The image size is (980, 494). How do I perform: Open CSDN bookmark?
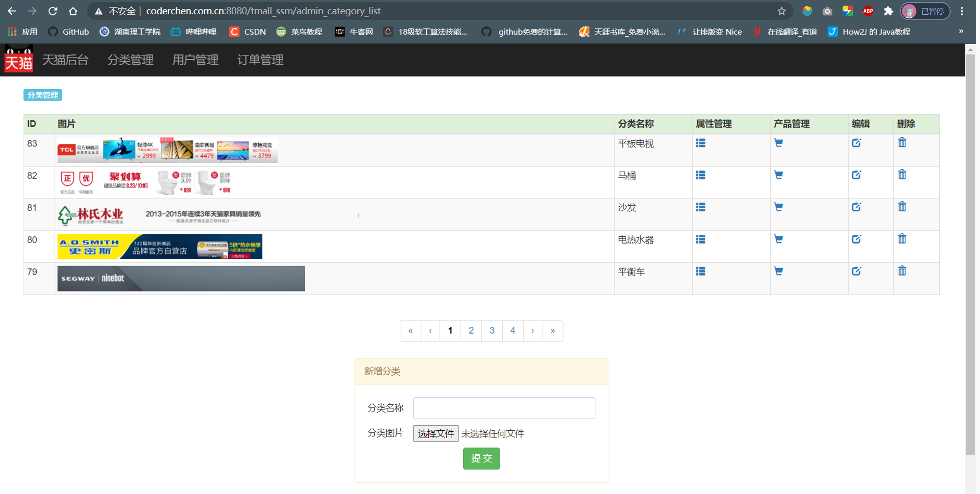click(x=248, y=32)
